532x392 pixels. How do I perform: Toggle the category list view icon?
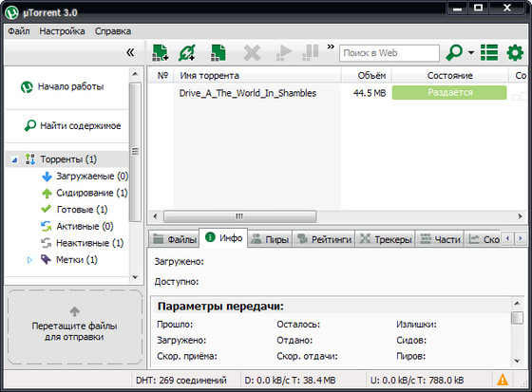point(489,53)
